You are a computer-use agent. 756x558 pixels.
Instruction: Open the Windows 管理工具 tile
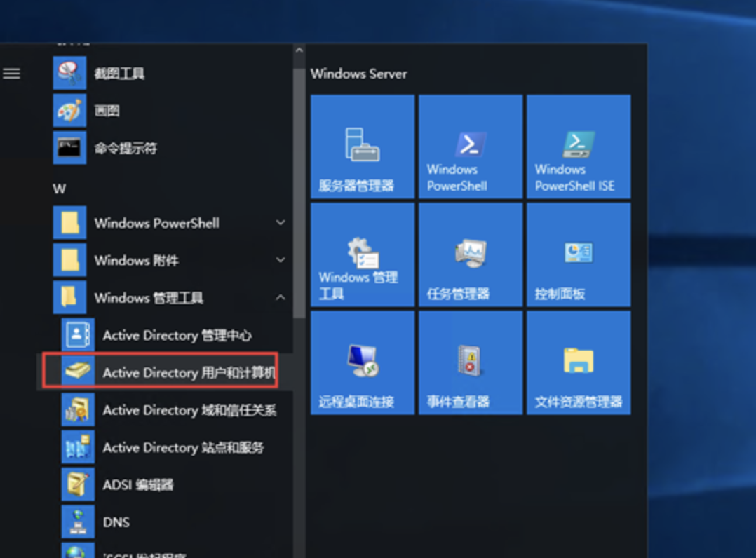click(363, 254)
